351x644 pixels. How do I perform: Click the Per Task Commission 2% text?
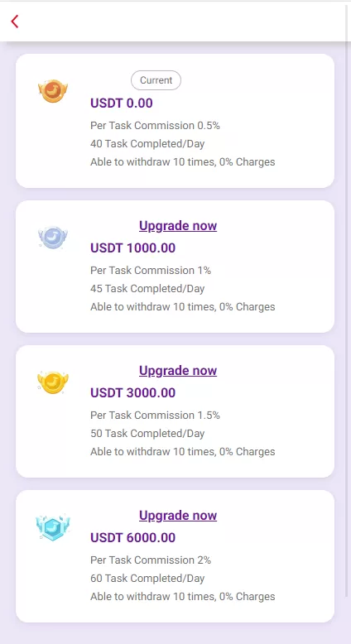pos(151,560)
